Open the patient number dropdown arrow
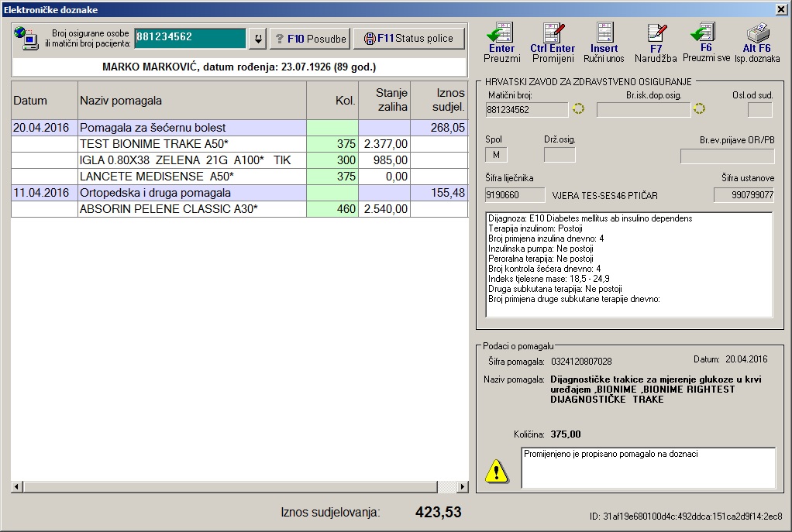Image resolution: width=792 pixels, height=532 pixels. 258,39
